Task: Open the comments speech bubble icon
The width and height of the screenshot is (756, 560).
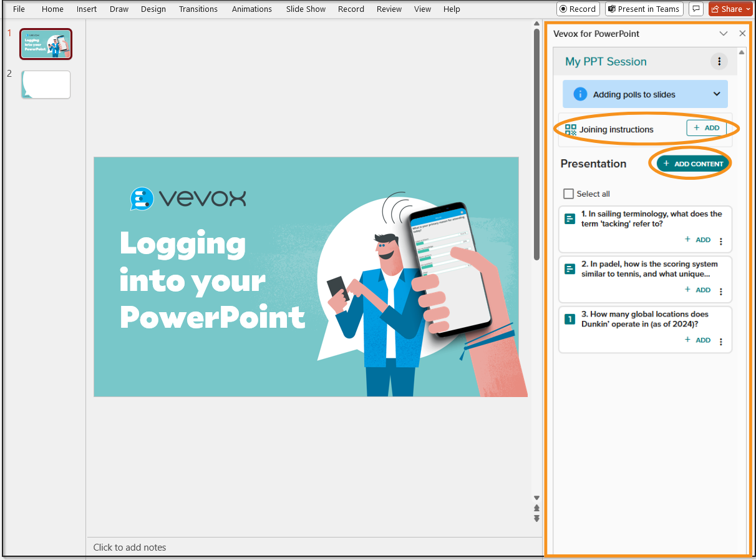Action: 696,9
